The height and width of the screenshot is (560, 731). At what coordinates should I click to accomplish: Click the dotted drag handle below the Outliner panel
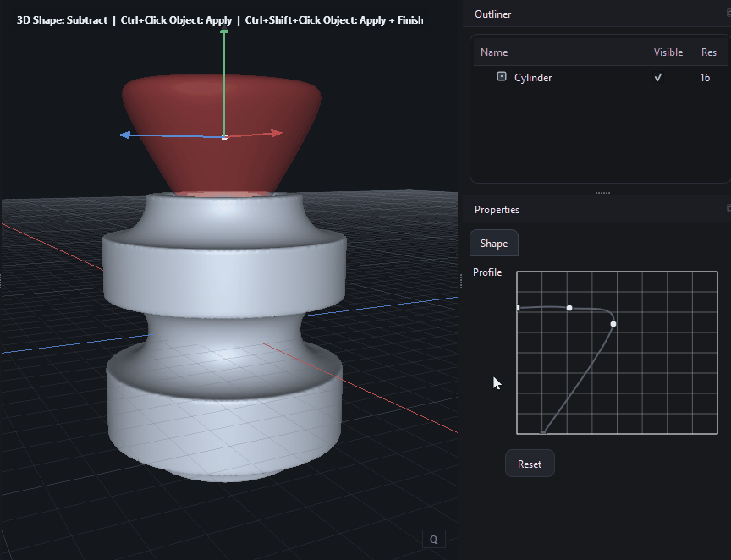coord(602,193)
